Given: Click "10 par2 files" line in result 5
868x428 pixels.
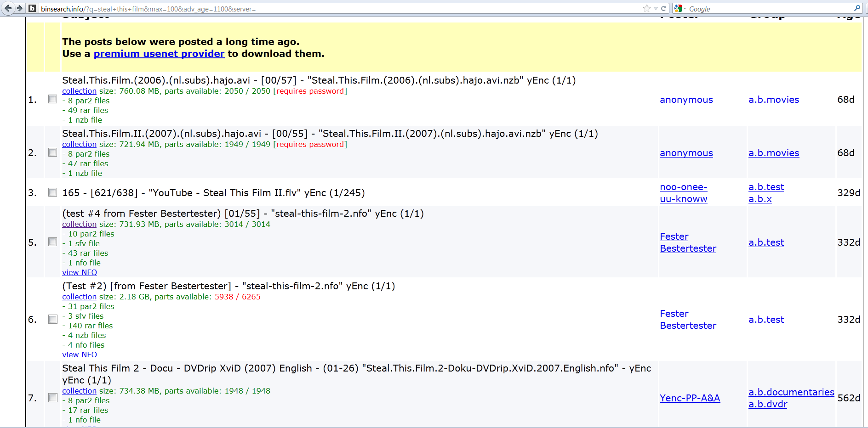Looking at the screenshot, I should pyautogui.click(x=88, y=234).
